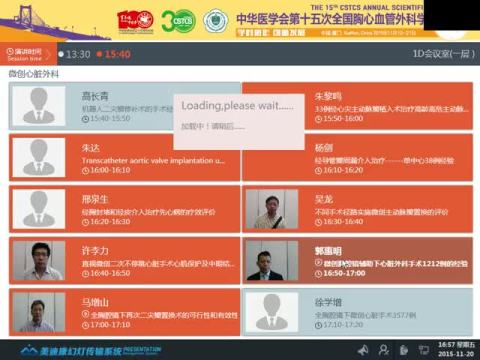Click the clock icon beside 15:40-15:50
This screenshot has width=480, height=360.
85,119
